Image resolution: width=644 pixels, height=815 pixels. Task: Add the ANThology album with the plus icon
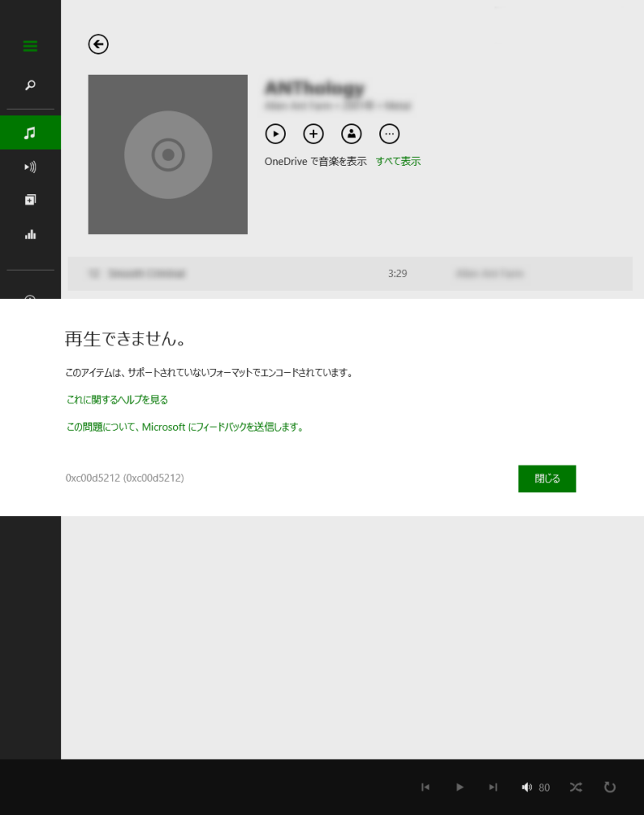(313, 134)
